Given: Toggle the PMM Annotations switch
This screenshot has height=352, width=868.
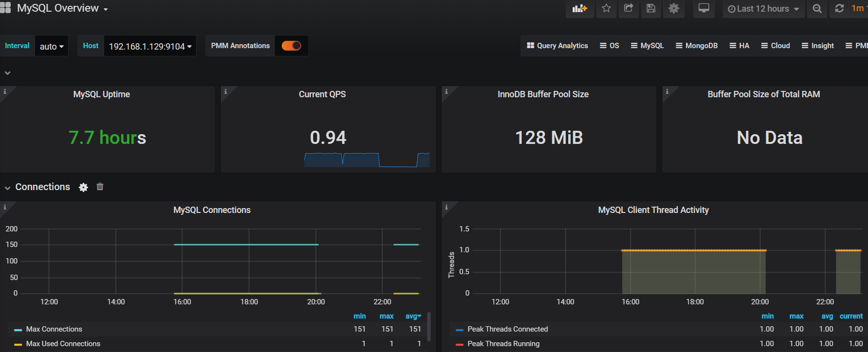Looking at the screenshot, I should point(291,46).
